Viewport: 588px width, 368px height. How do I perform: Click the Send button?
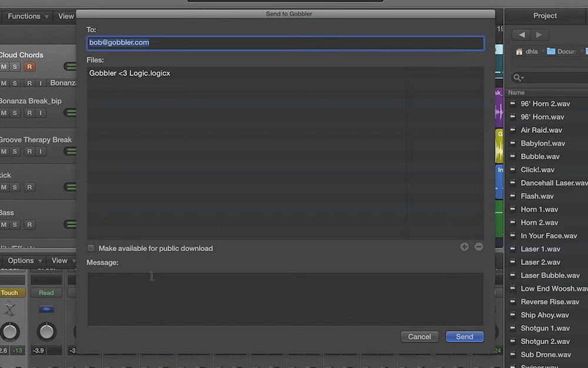465,336
